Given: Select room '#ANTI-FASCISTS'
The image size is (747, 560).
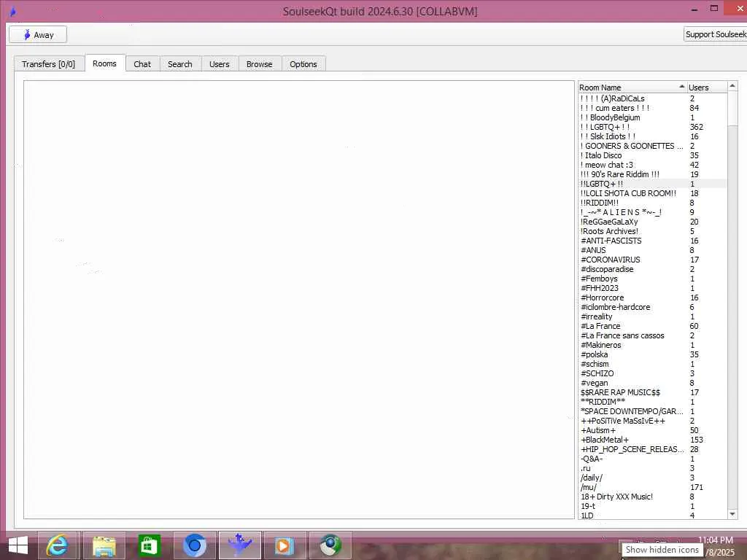Looking at the screenshot, I should (x=652, y=241).
